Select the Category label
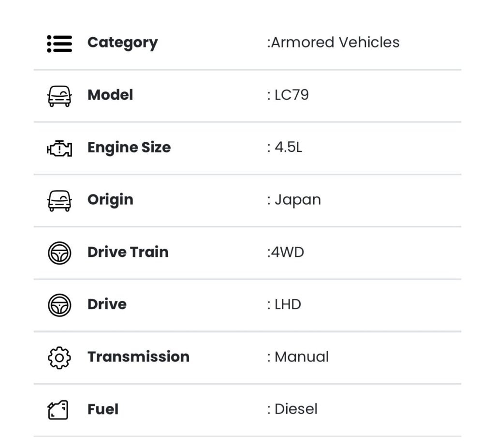This screenshot has width=495, height=448. pyautogui.click(x=122, y=43)
